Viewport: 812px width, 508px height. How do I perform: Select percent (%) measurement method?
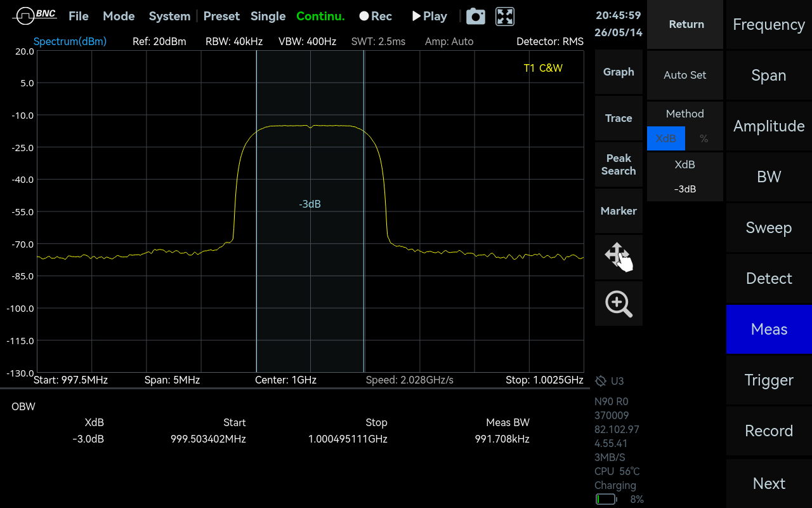tap(704, 138)
